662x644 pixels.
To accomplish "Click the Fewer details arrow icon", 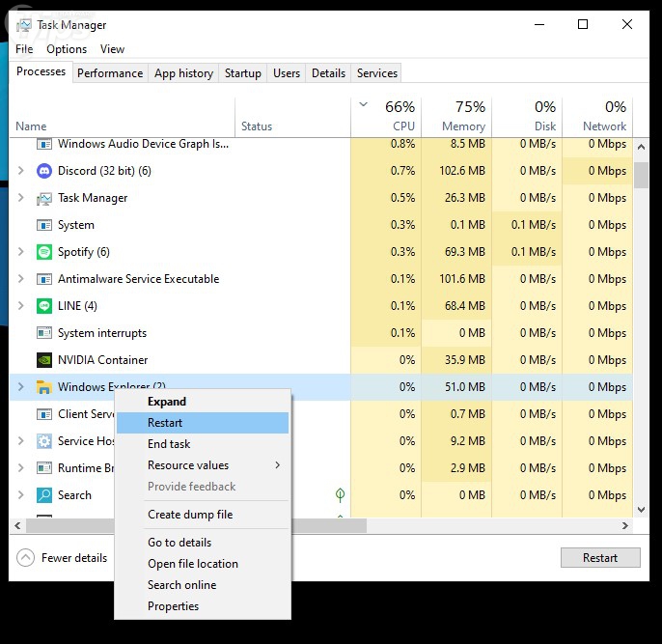I will [25, 558].
